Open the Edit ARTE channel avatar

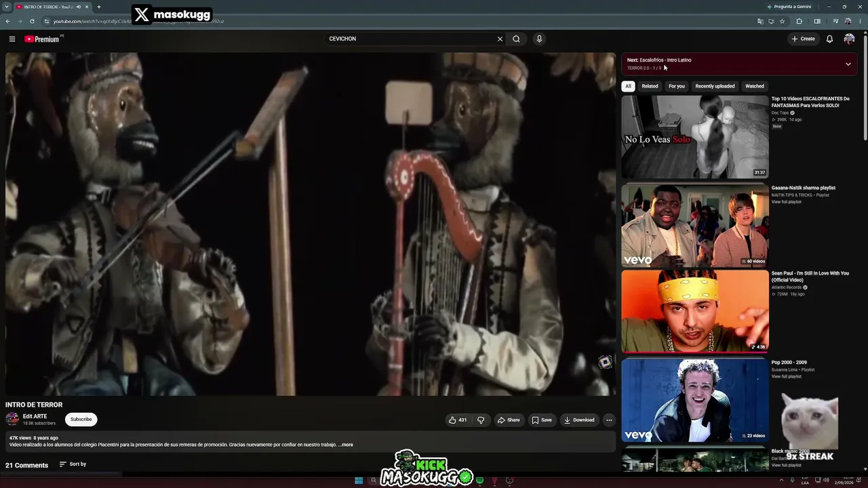(12, 420)
